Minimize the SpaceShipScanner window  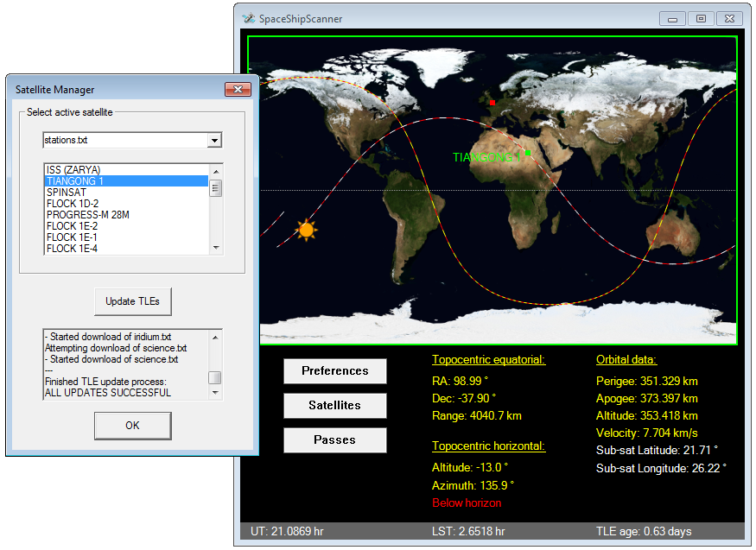672,19
